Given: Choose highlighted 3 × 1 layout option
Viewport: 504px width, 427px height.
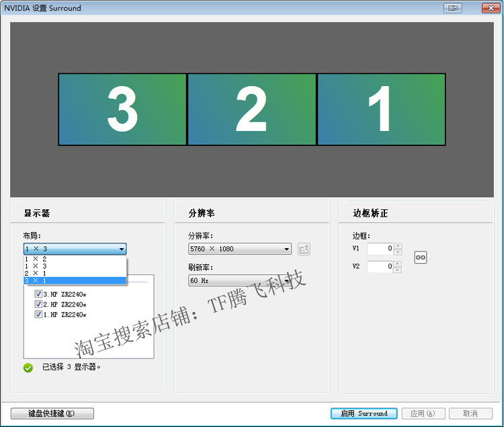Looking at the screenshot, I should point(75,280).
